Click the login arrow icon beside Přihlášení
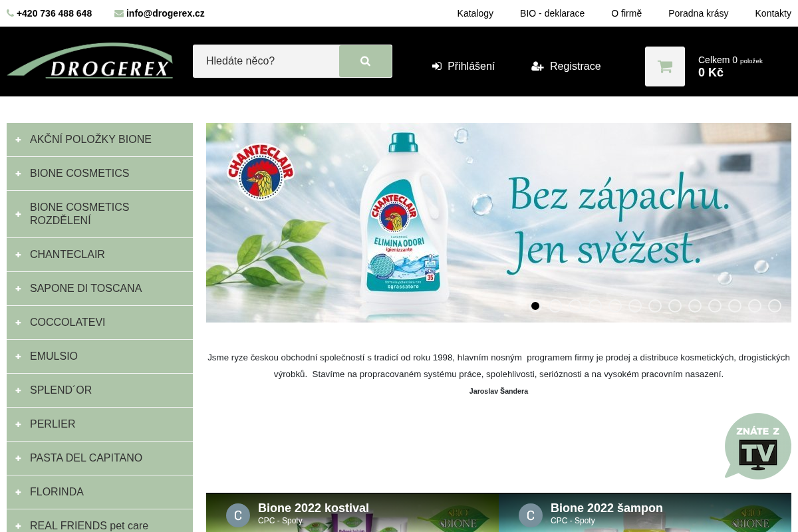 pyautogui.click(x=437, y=66)
